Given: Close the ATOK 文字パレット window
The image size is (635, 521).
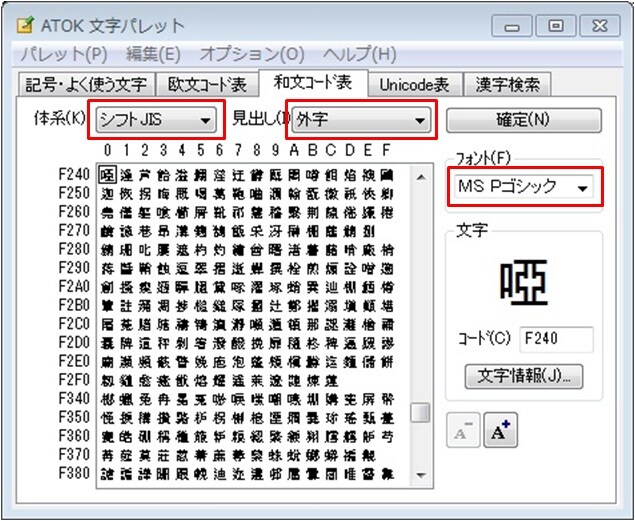Looking at the screenshot, I should pos(600,27).
